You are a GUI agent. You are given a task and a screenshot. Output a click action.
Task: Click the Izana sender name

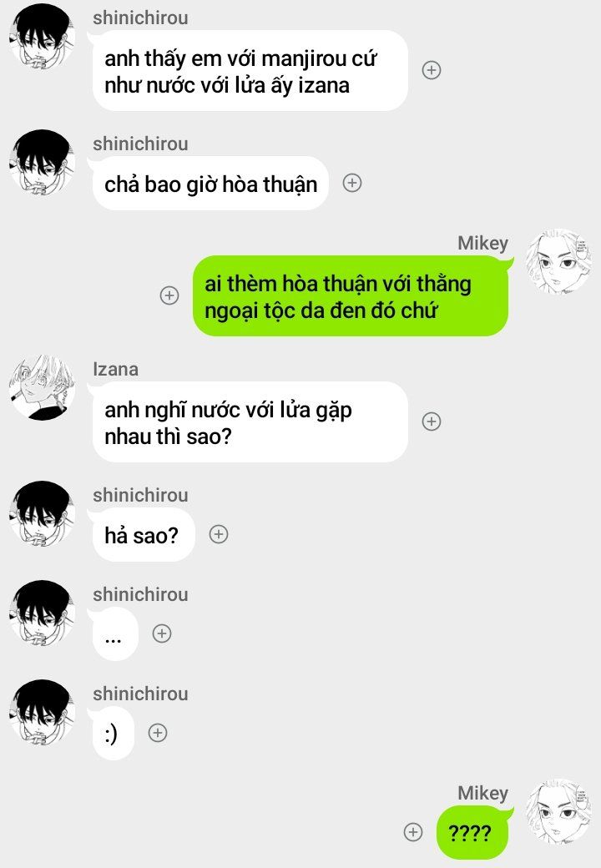click(116, 369)
